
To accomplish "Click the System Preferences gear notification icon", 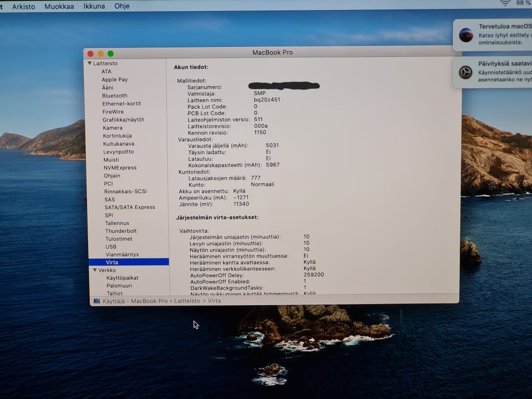I will pos(465,72).
